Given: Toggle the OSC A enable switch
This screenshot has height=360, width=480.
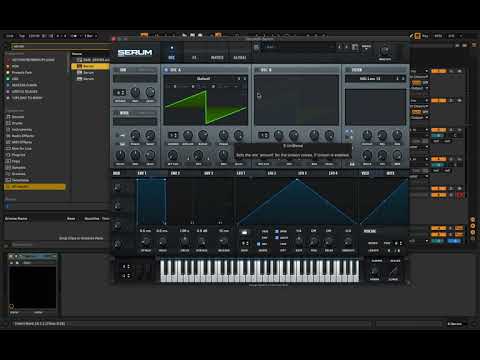Looking at the screenshot, I should pos(166,70).
